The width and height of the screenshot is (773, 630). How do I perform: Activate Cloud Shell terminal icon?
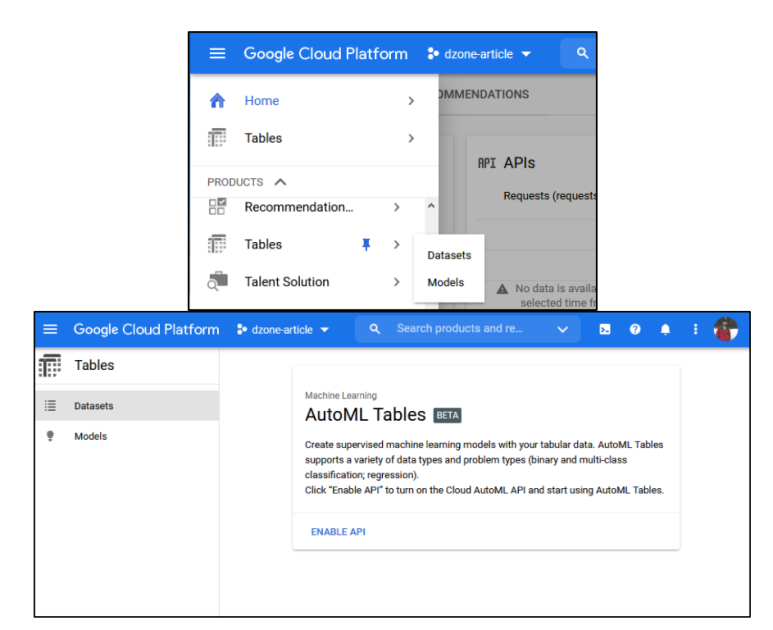point(605,329)
